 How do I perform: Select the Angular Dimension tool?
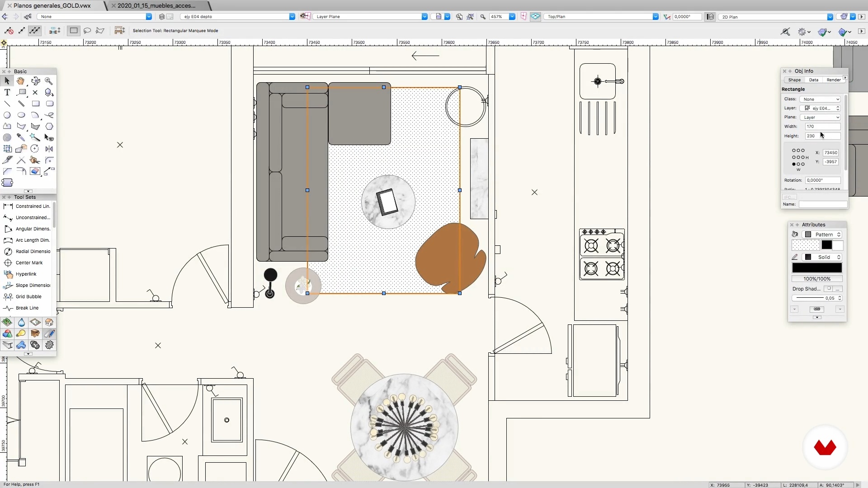[27, 229]
